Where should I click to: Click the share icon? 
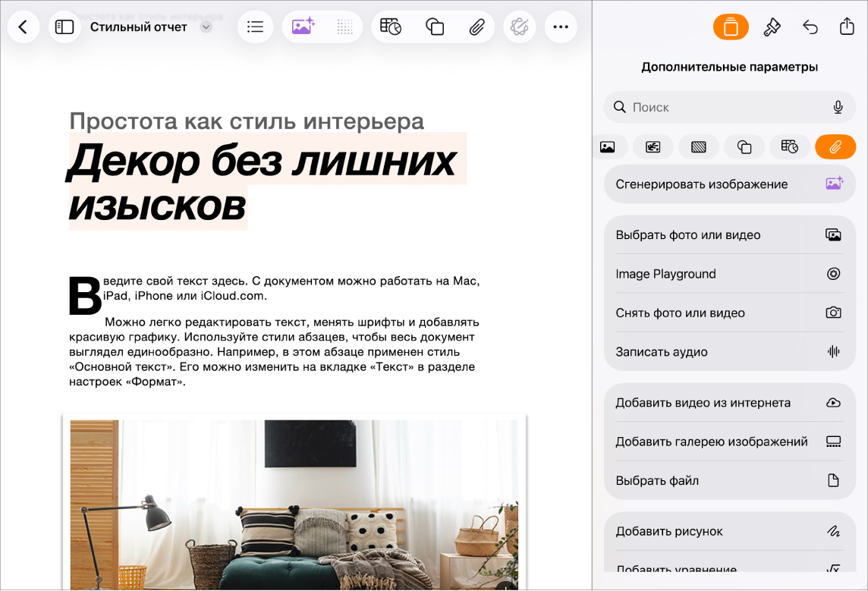847,27
